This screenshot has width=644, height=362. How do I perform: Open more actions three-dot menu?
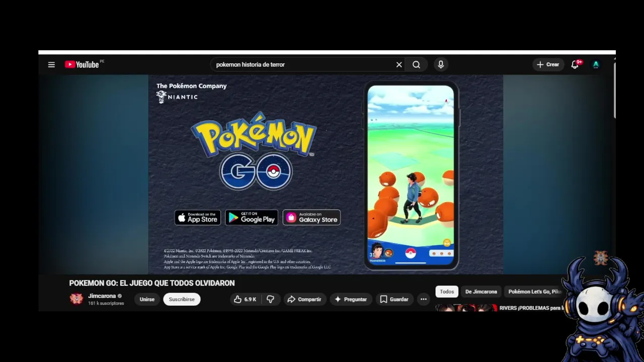click(x=424, y=299)
